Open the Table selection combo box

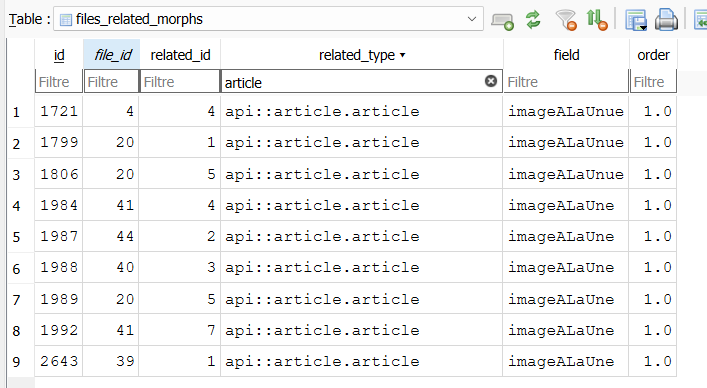[x=268, y=19]
